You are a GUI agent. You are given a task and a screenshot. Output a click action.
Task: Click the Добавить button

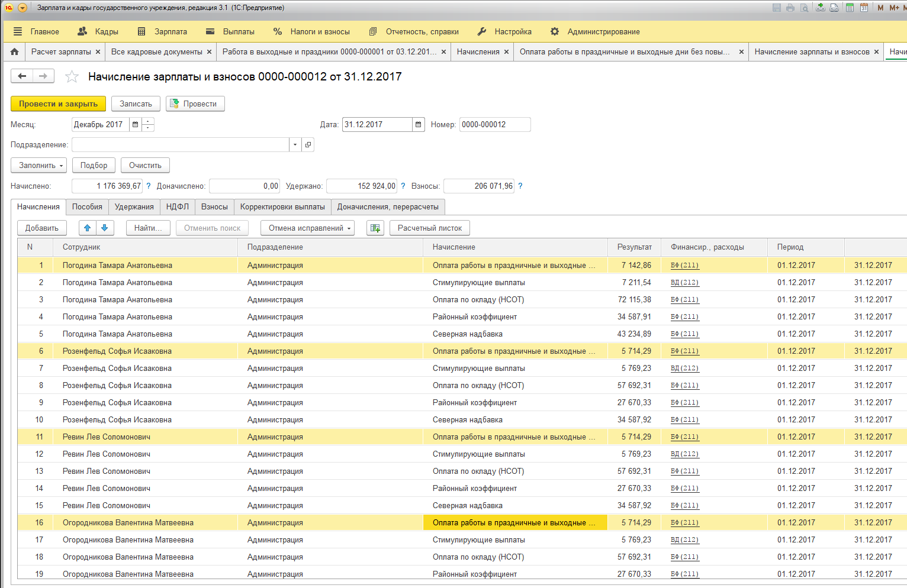point(42,228)
